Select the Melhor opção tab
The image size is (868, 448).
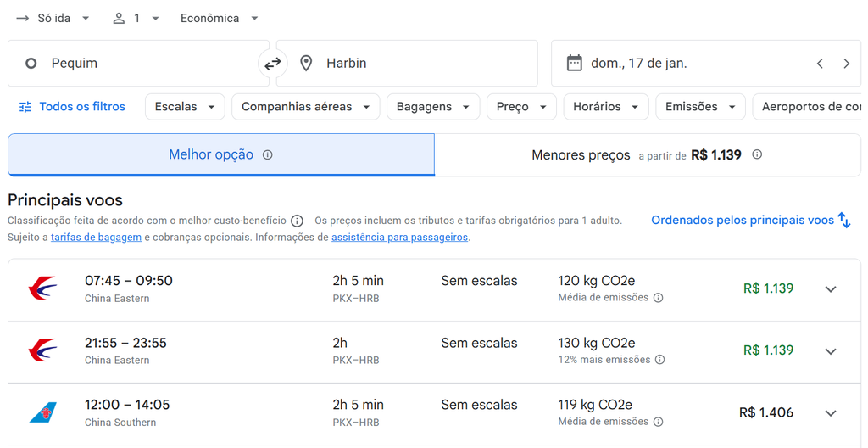pyautogui.click(x=221, y=154)
